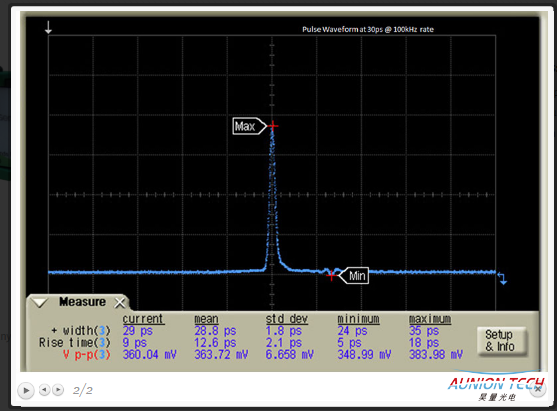Go to previous slide arrow

44,390
